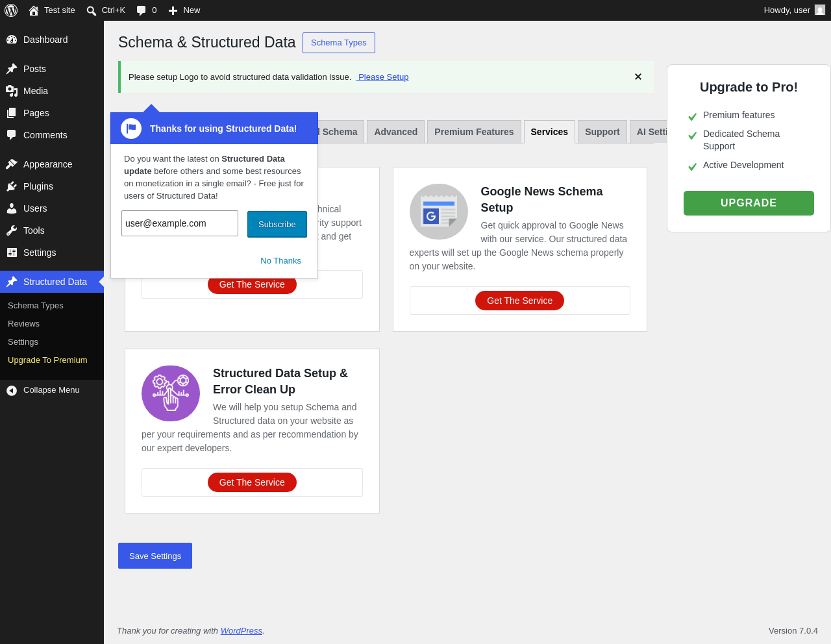
Task: Get the Structured Data Setup service
Action: click(x=252, y=482)
